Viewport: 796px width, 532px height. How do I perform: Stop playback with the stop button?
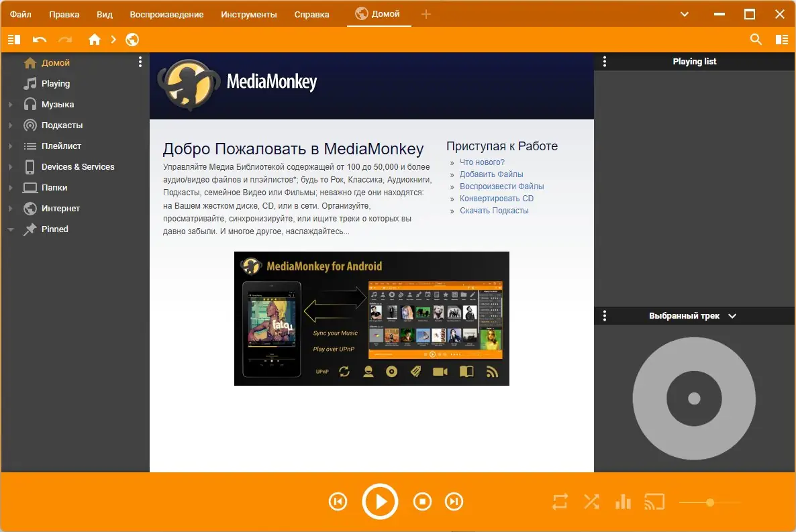click(x=422, y=502)
